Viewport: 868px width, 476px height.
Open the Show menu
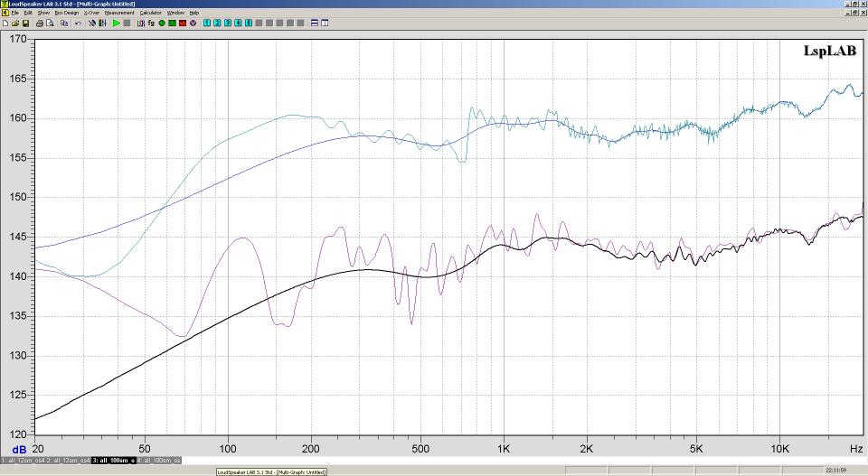tap(43, 13)
